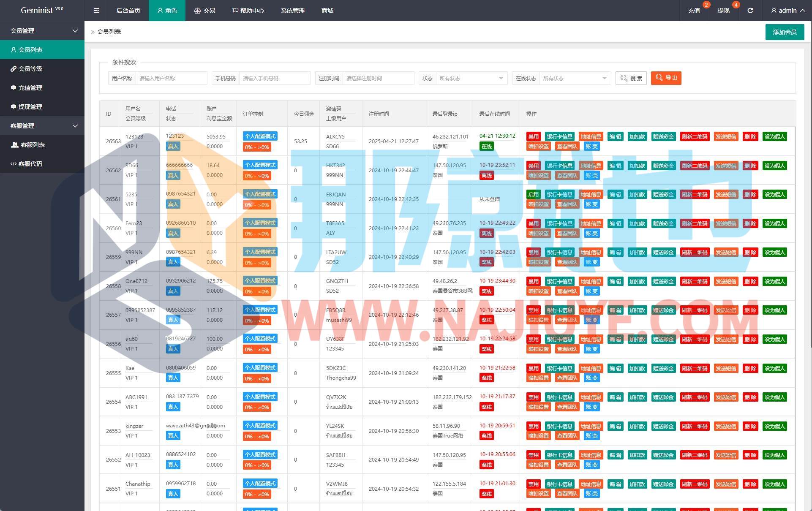The height and width of the screenshot is (511, 812).
Task: Open 客服代码 in the sidebar
Action: [x=30, y=164]
